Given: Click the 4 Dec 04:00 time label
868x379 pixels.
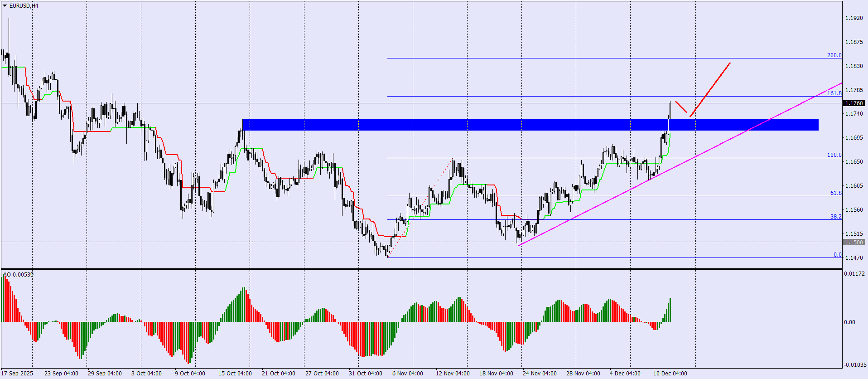Looking at the screenshot, I should 625,374.
